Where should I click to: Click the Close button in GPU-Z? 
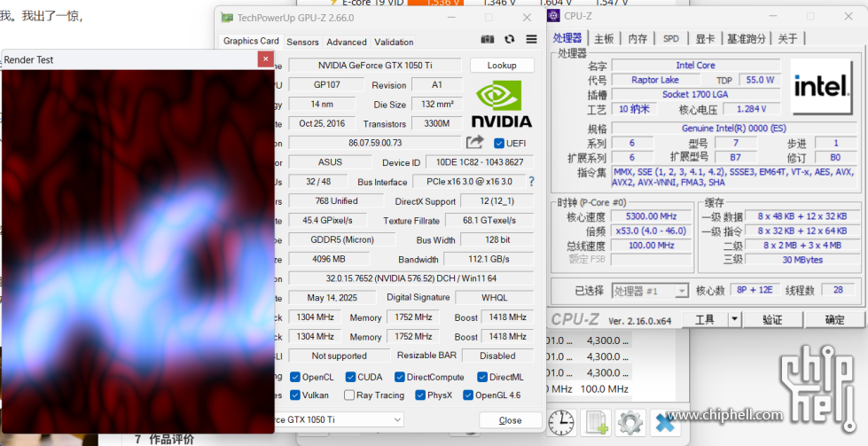pyautogui.click(x=511, y=420)
